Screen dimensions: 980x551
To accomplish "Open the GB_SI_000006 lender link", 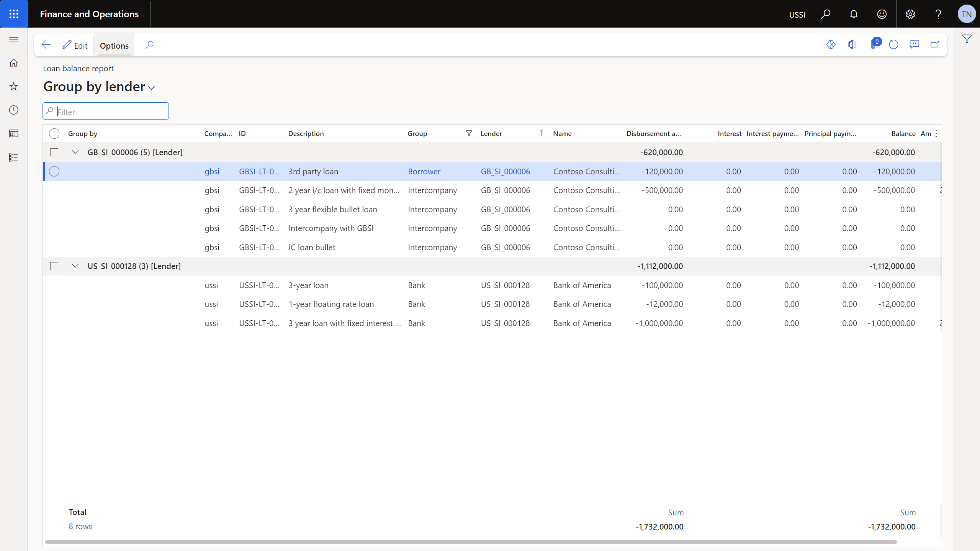I will (x=505, y=171).
